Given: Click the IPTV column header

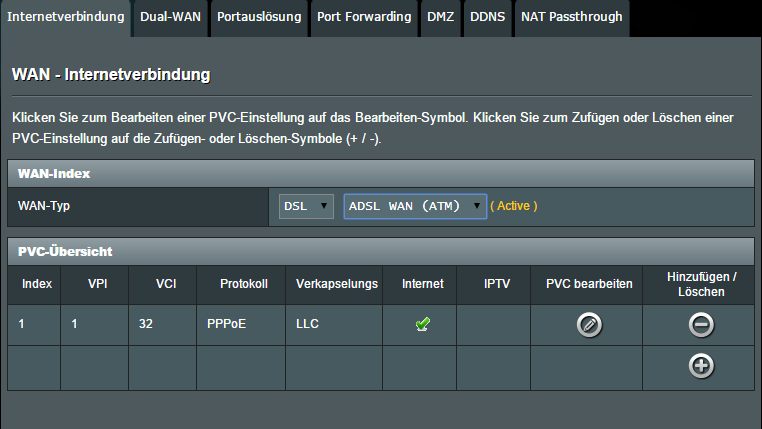Looking at the screenshot, I should [x=497, y=284].
